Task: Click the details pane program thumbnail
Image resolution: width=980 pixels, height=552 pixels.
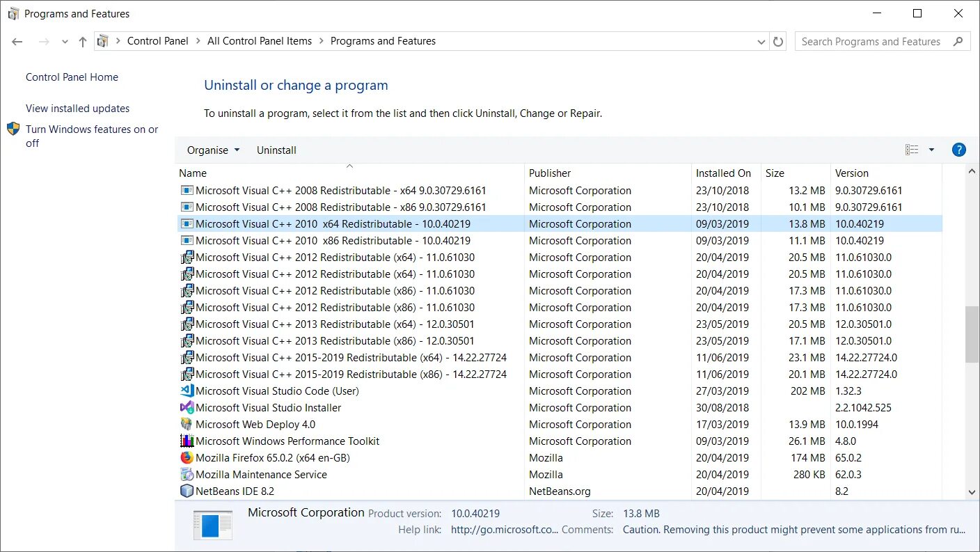Action: point(213,526)
